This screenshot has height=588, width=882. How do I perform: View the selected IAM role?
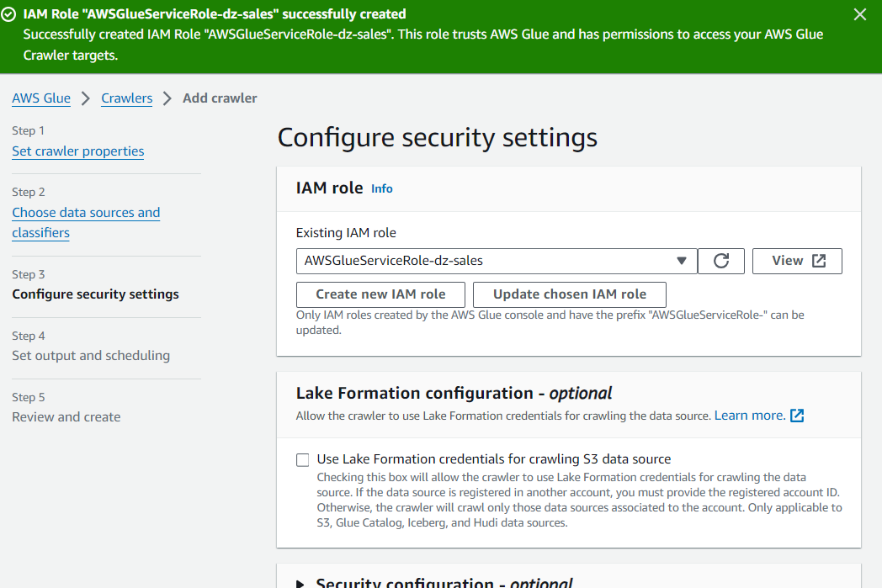coord(796,261)
